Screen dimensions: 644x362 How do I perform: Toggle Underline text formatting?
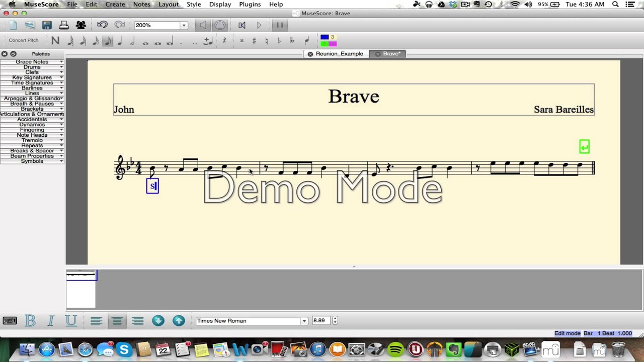[71, 321]
